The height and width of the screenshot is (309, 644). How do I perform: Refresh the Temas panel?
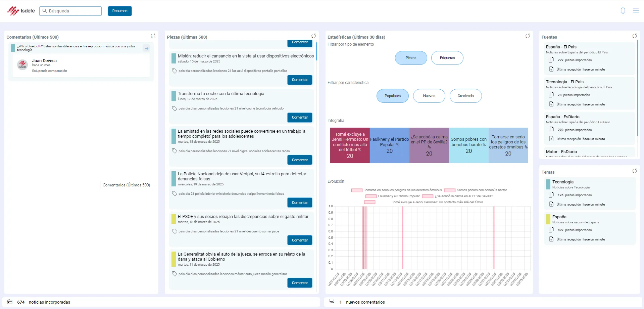pyautogui.click(x=634, y=171)
